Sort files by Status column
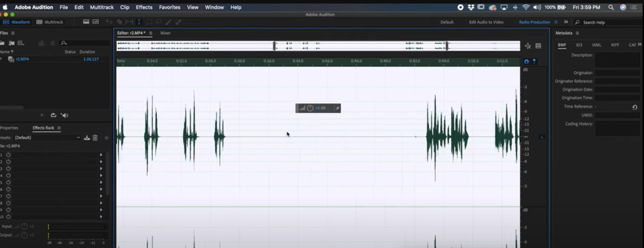Screen dimensions: 644x248 70,51
